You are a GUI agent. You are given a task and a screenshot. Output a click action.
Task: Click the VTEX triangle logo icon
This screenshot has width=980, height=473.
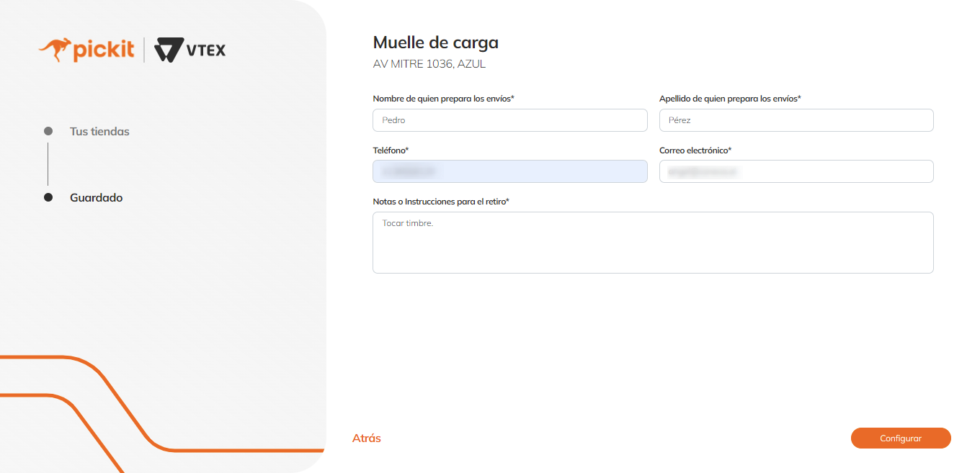(169, 50)
